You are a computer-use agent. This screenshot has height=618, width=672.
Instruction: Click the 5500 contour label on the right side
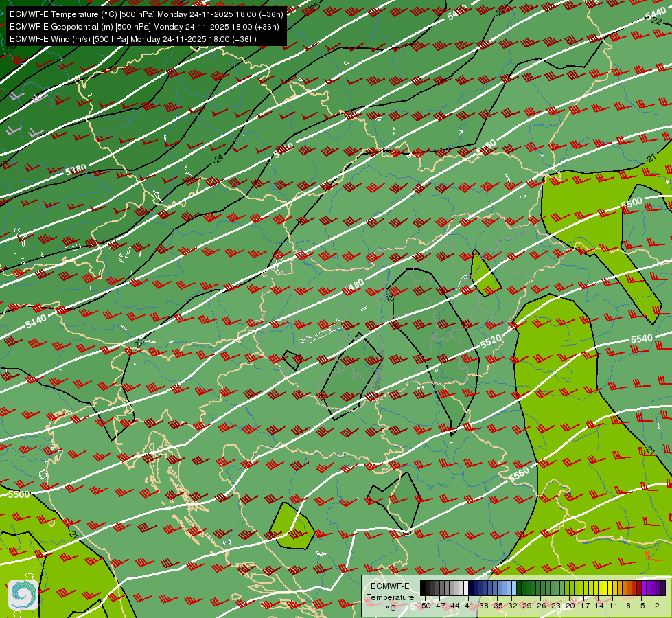point(632,203)
